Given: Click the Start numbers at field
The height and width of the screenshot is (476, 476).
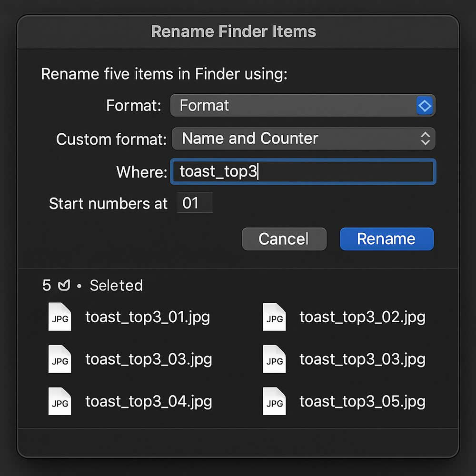Looking at the screenshot, I should point(194,203).
